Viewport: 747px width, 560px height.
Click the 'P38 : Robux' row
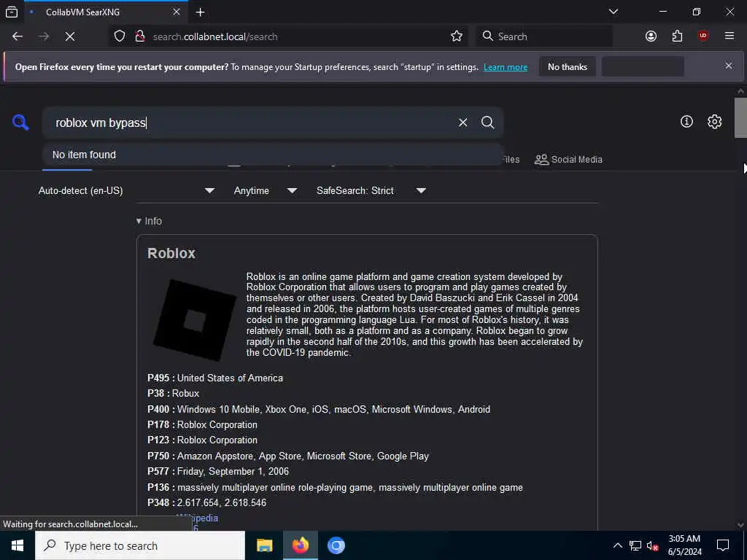pos(174,393)
